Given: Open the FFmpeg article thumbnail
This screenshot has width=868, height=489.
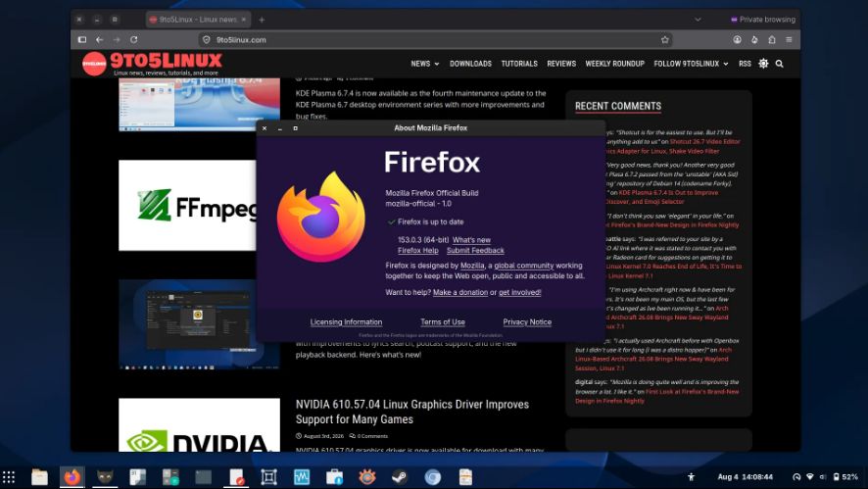Looking at the screenshot, I should point(188,206).
